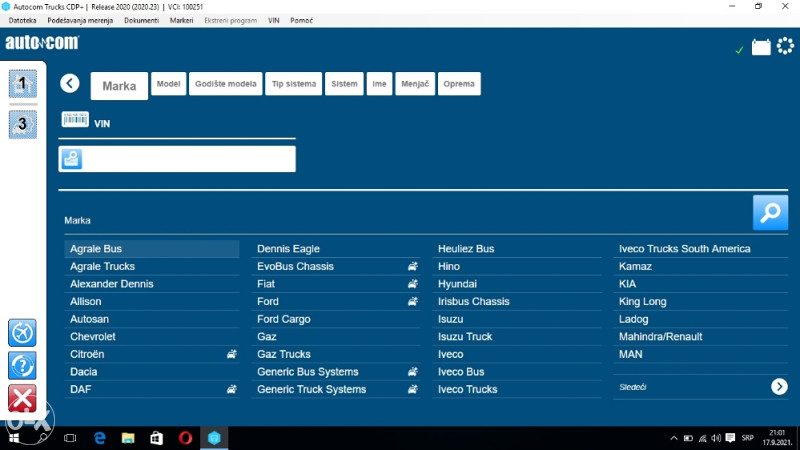
Task: Switch to the Menjač tab
Action: click(x=414, y=85)
